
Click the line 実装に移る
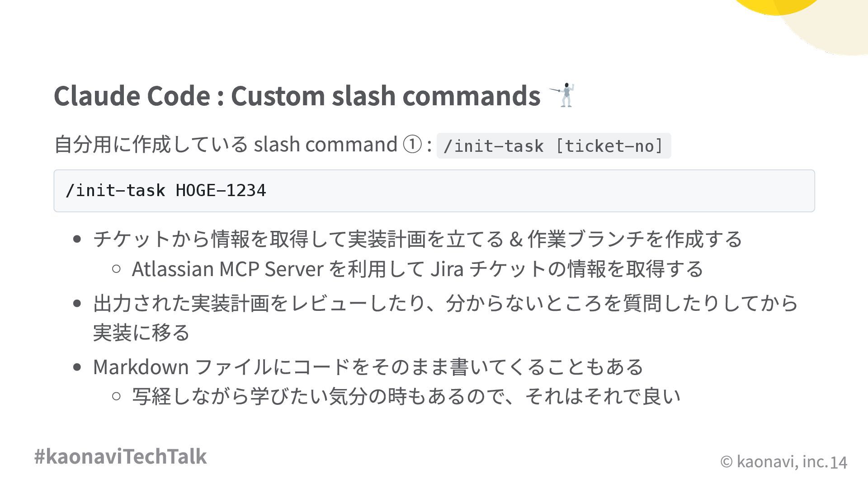click(x=142, y=333)
